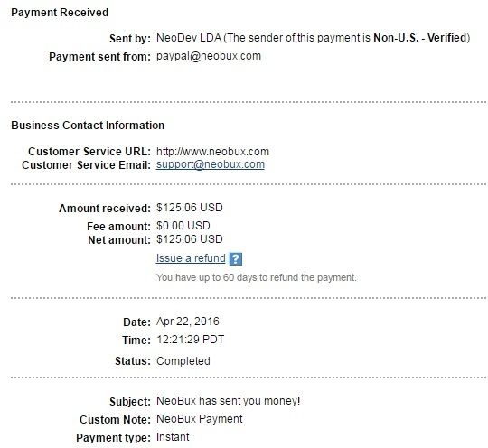The height and width of the screenshot is (448, 488).
Task: Click the Customer Service Email label
Action: pos(86,165)
